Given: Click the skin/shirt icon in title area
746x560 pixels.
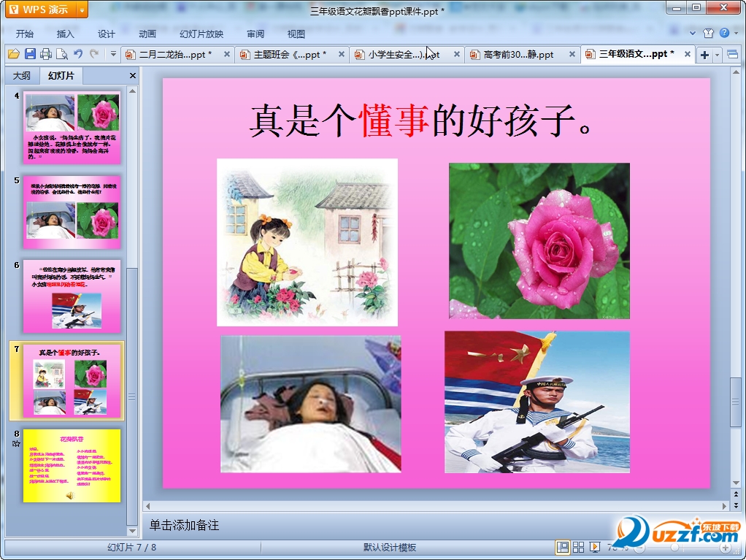Looking at the screenshot, I should tap(709, 33).
